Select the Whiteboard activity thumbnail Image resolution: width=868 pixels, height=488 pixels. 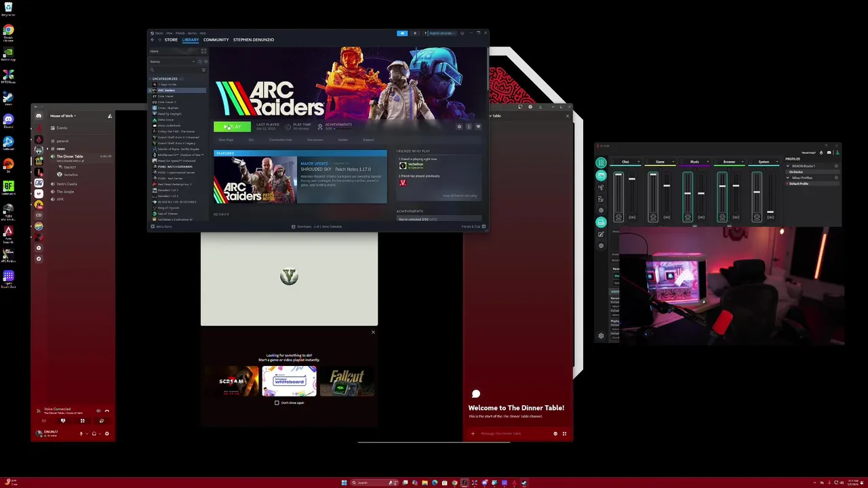[290, 381]
